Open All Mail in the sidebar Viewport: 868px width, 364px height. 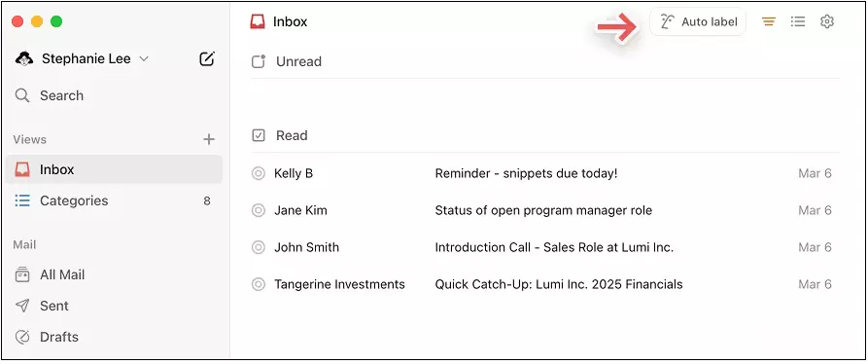114,274
